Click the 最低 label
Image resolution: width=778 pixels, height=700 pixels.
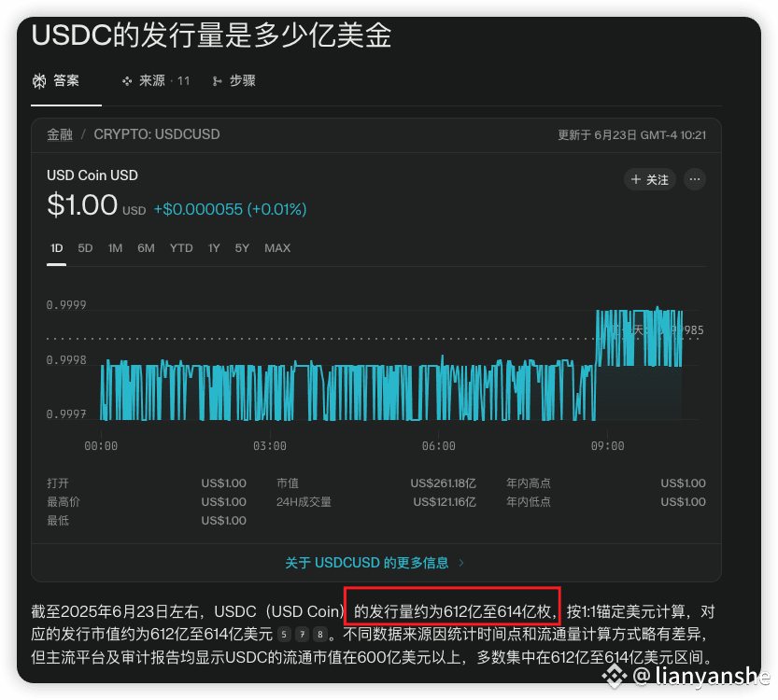[58, 521]
